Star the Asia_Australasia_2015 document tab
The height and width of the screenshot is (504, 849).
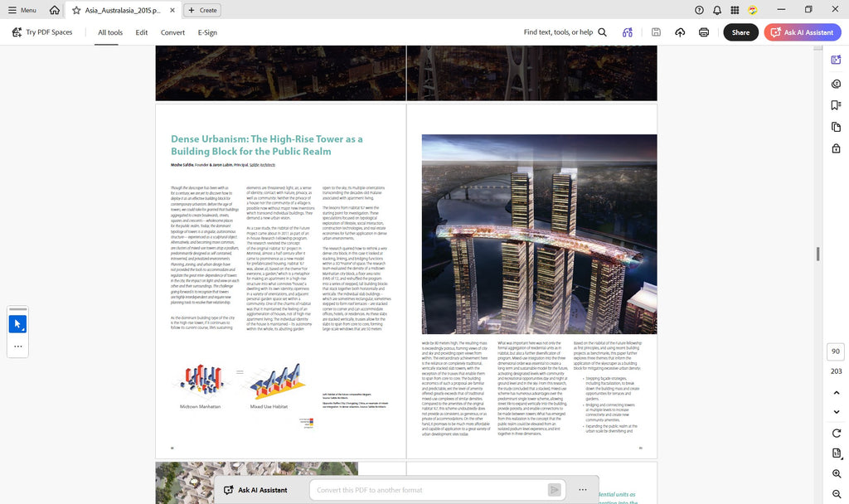click(x=76, y=10)
